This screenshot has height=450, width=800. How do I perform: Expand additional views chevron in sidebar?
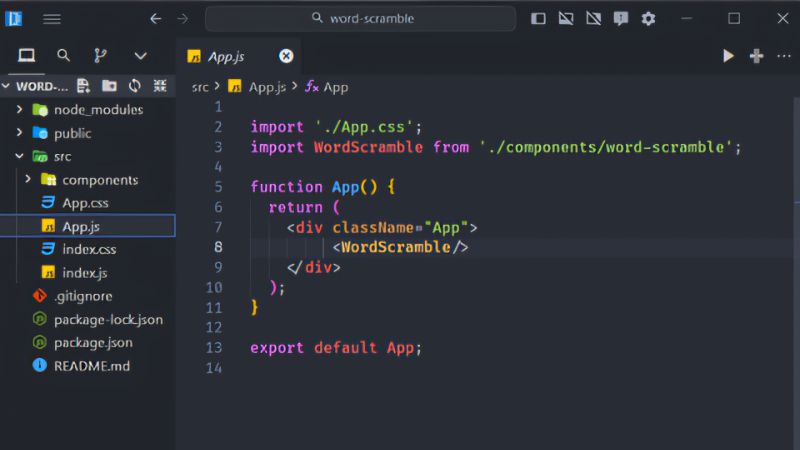click(x=140, y=56)
